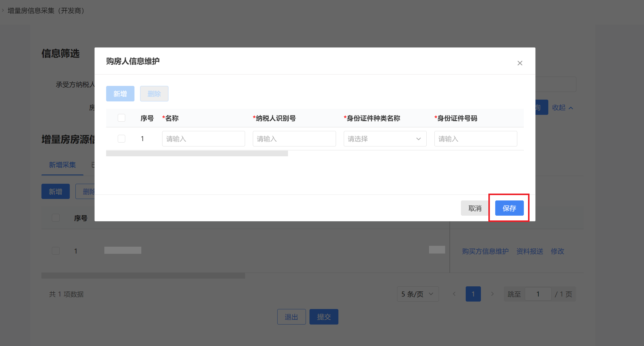644x346 pixels.
Task: Click the collapse chevron next to 收起
Action: 571,108
